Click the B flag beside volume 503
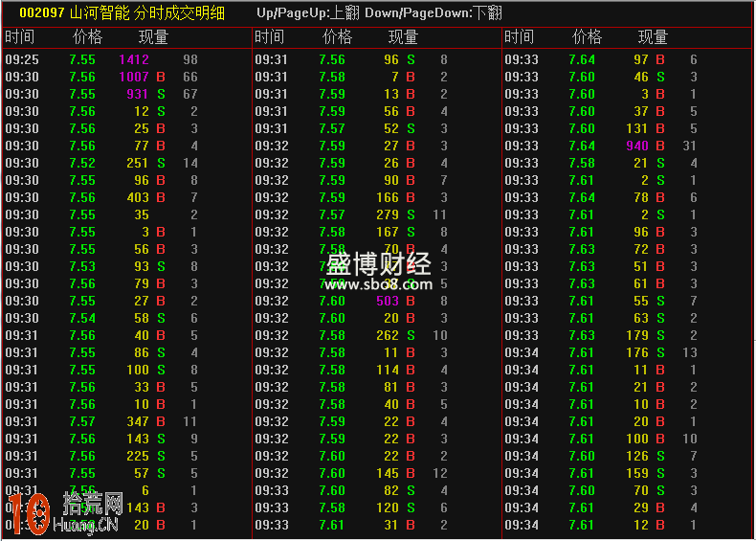Screen dimensions: 756x541 pos(411,301)
